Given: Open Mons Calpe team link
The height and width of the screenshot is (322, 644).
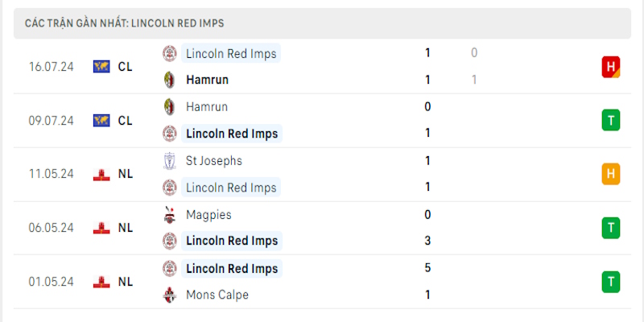Looking at the screenshot, I should tap(217, 295).
